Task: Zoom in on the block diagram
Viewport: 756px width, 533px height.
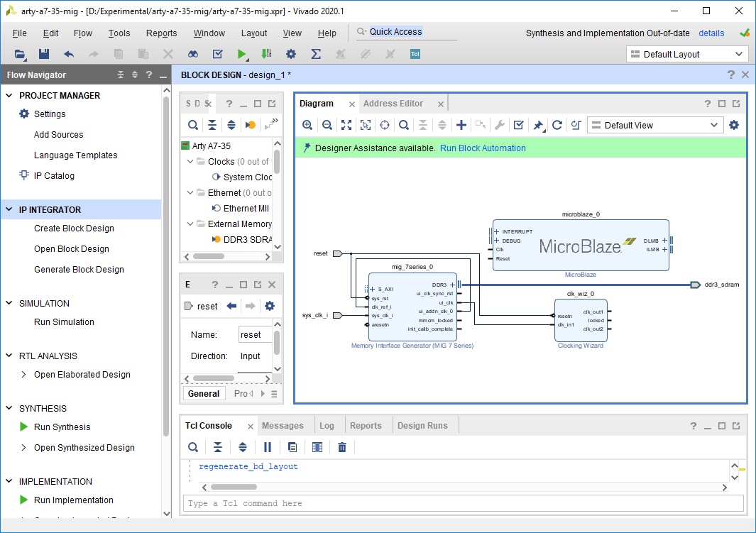Action: tap(307, 126)
